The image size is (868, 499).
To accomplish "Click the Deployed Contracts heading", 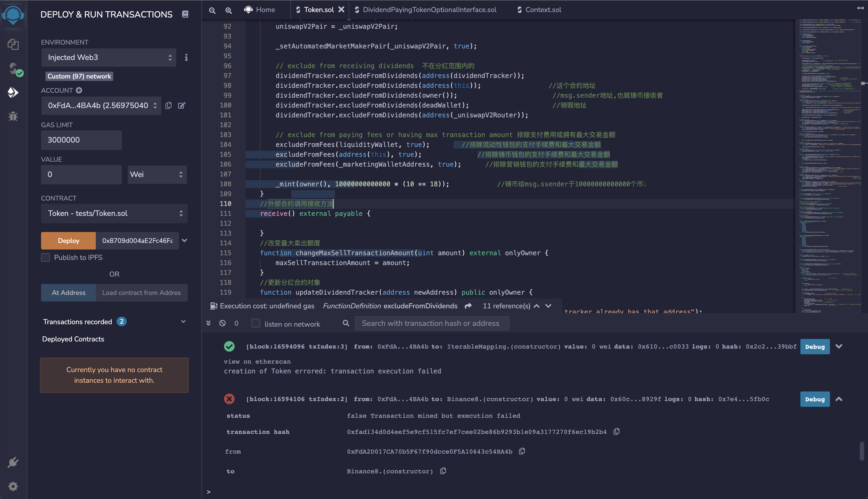I will click(73, 339).
